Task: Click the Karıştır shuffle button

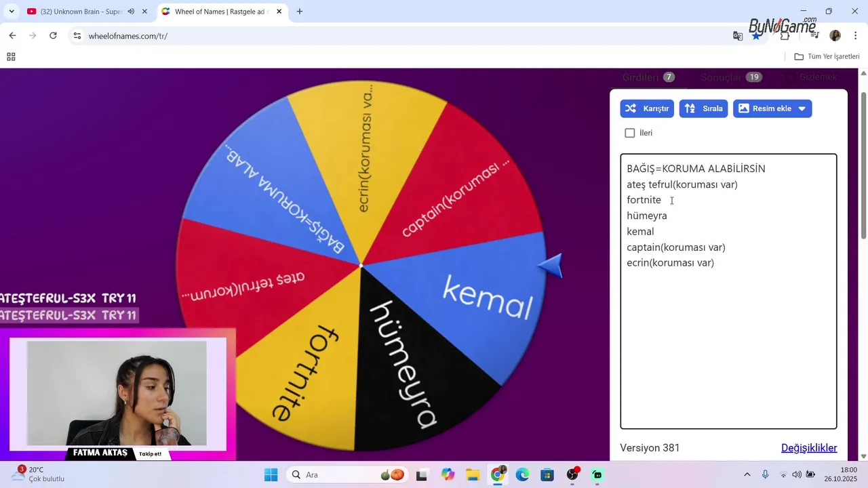Action: tap(647, 108)
